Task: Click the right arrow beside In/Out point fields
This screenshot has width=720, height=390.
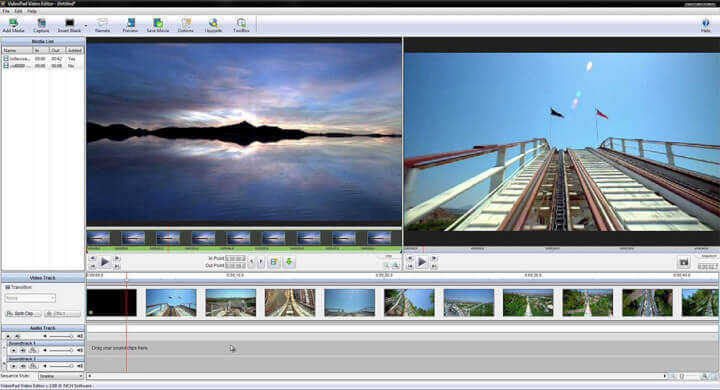Action: click(261, 262)
